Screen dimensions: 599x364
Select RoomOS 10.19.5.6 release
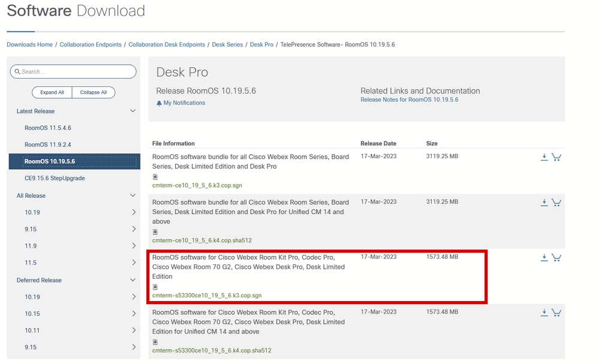click(74, 161)
